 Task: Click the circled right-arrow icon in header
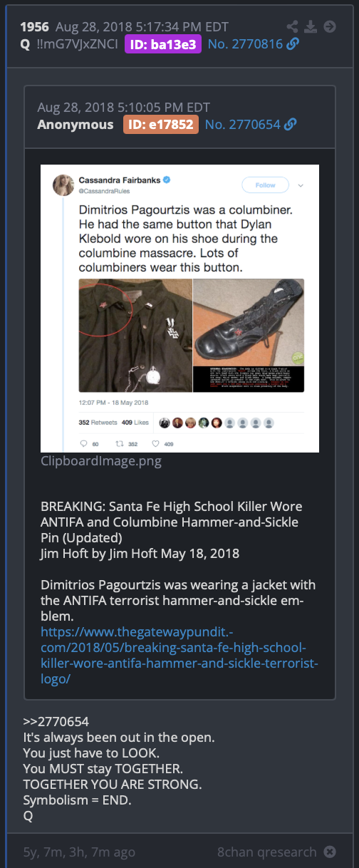click(x=329, y=27)
